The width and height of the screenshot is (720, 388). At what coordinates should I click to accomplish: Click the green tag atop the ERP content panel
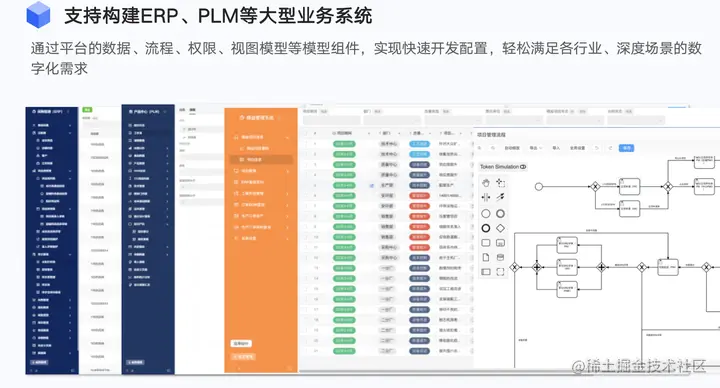click(x=87, y=110)
